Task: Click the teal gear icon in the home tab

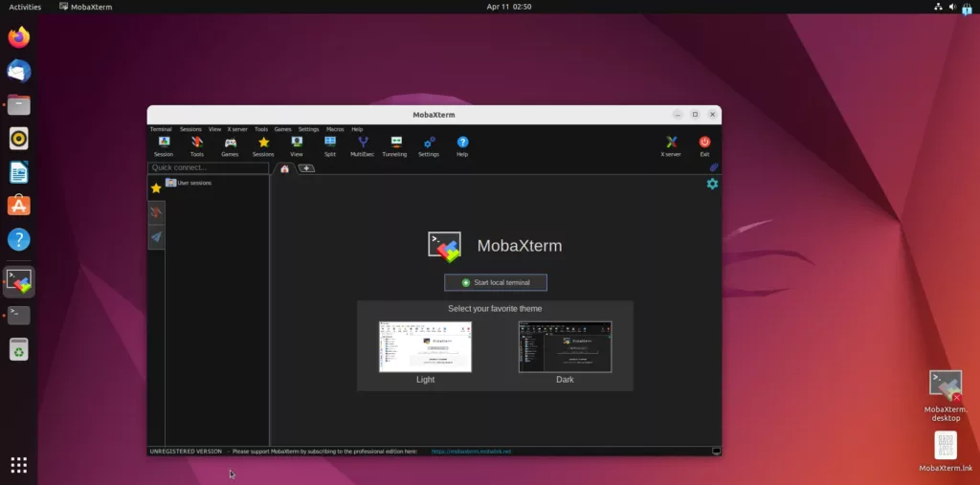Action: tap(712, 184)
